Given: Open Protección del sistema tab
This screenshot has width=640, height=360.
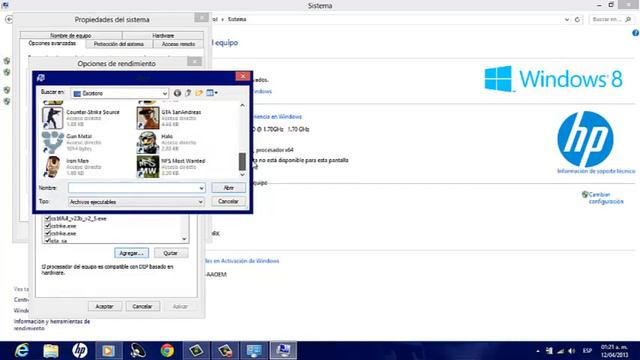Looking at the screenshot, I should point(119,44).
